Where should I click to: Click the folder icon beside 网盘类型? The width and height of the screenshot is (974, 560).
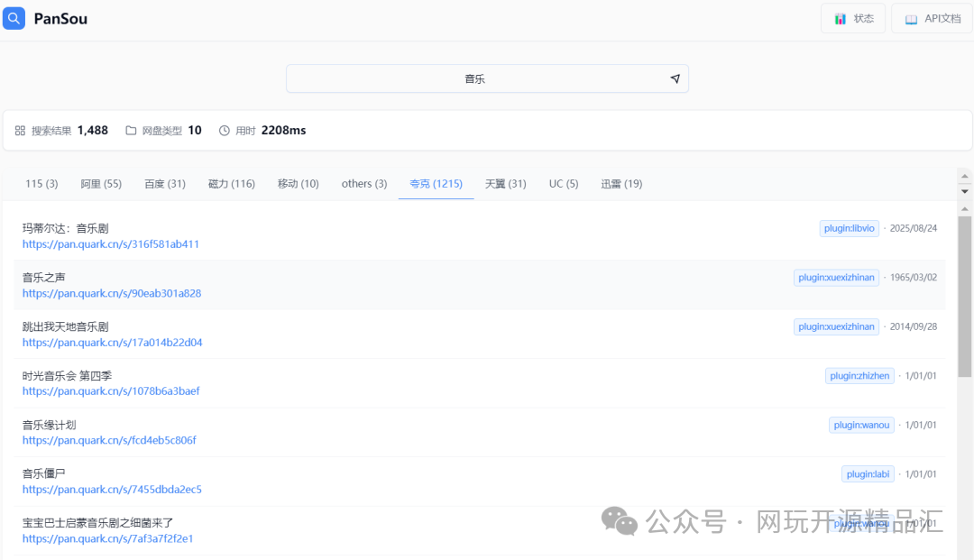click(132, 129)
